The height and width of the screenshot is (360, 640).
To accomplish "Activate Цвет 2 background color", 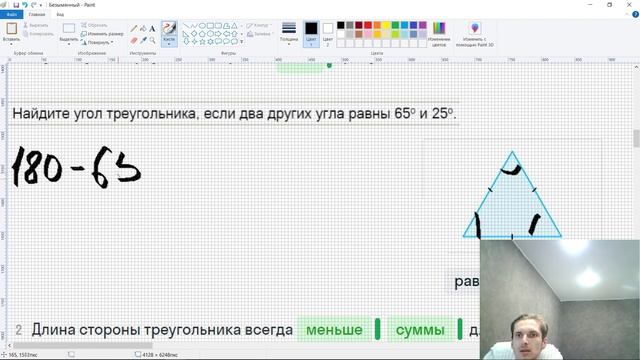I will (328, 33).
